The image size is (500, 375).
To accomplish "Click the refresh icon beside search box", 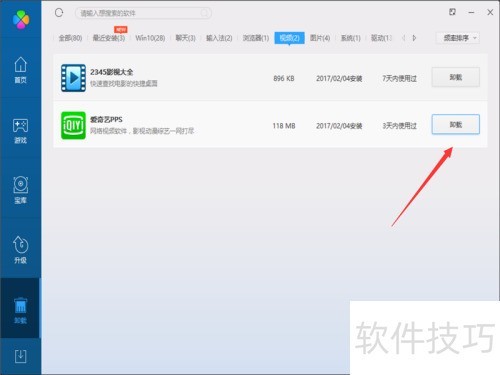I will 59,13.
